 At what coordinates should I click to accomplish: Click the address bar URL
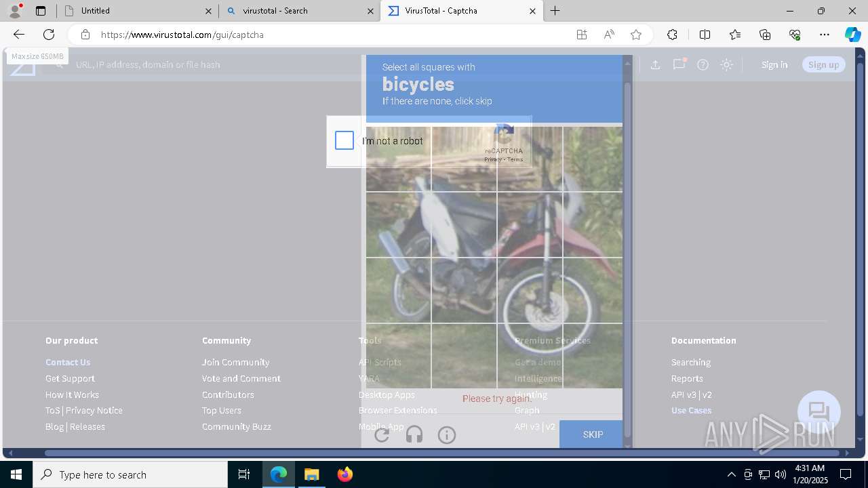pyautogui.click(x=182, y=35)
